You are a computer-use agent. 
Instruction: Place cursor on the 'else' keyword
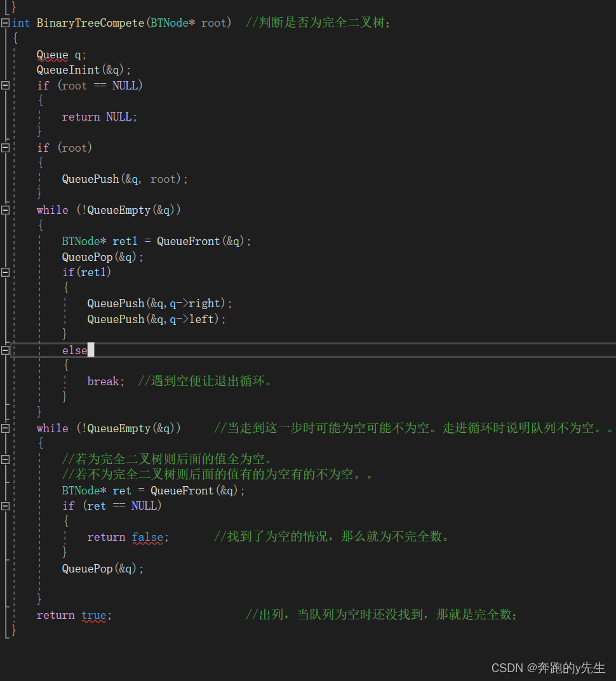point(75,350)
